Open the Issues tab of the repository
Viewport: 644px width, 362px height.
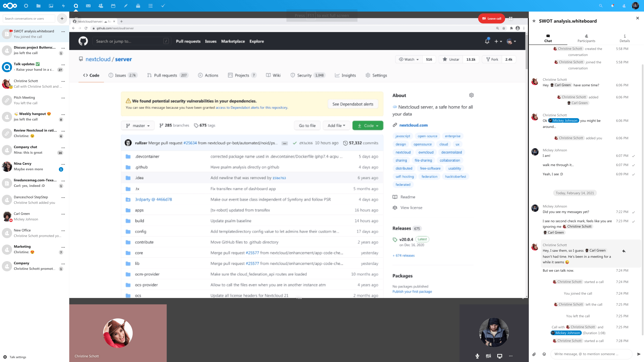pyautogui.click(x=123, y=75)
